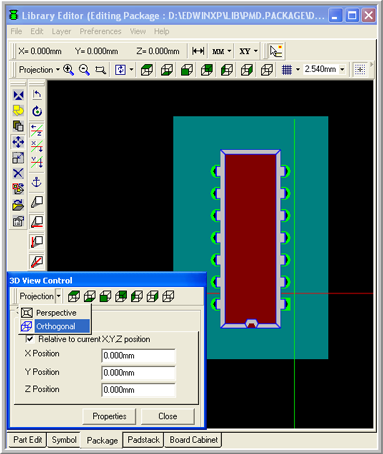Open the View menu
This screenshot has width=383, height=454.
coord(138,31)
